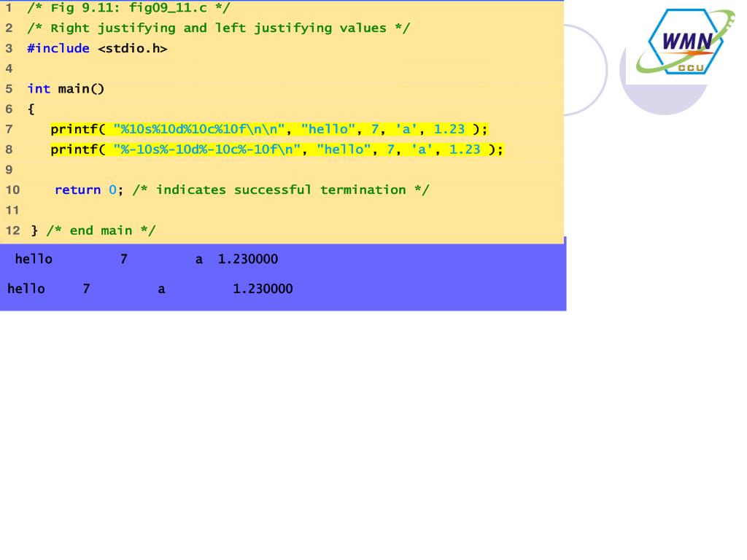Select the format string "%10s%10d%10c%10f\n\n"

(199, 129)
